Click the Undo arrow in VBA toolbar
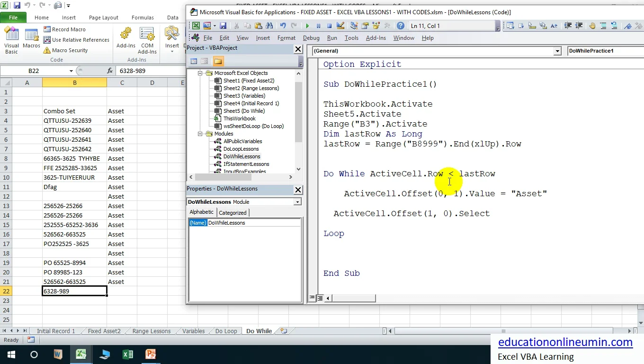 tap(283, 26)
